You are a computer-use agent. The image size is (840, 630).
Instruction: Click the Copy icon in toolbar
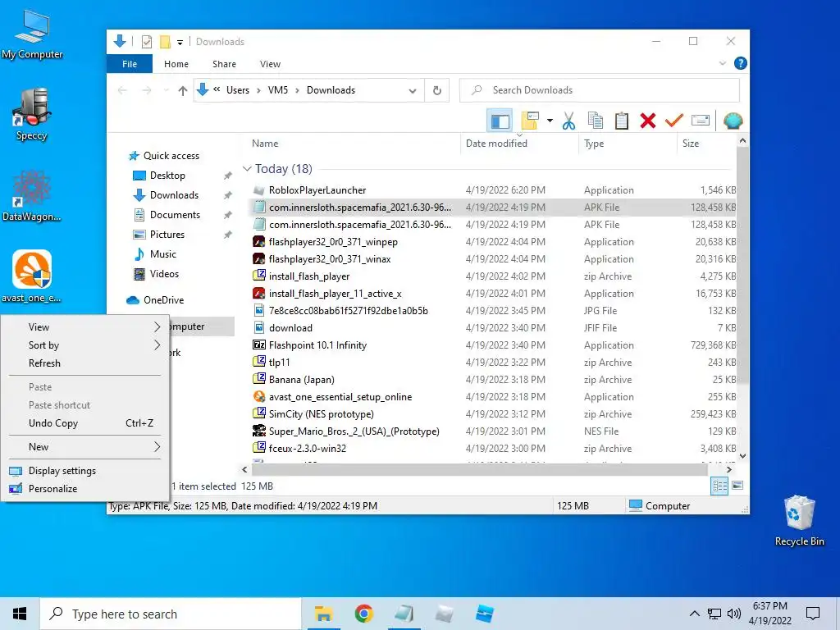tap(596, 121)
